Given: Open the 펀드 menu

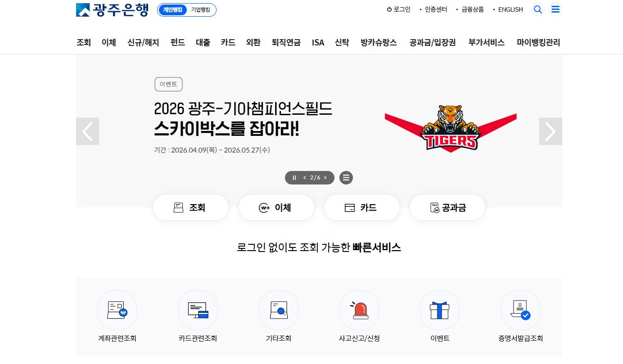Looking at the screenshot, I should point(178,43).
